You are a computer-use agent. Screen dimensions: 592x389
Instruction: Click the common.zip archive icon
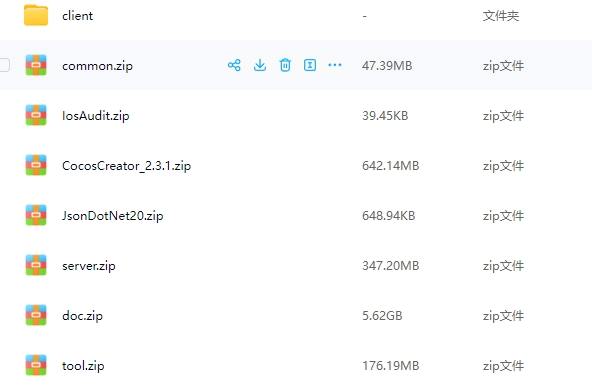[x=36, y=65]
